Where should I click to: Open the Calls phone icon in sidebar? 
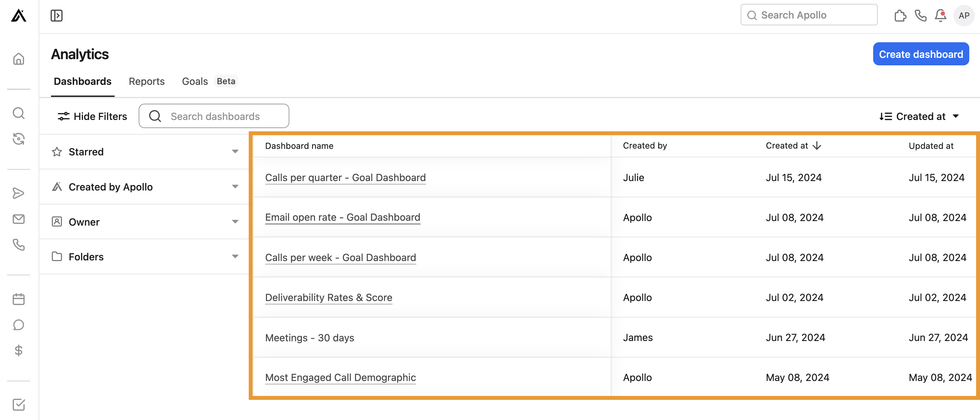[x=19, y=245]
